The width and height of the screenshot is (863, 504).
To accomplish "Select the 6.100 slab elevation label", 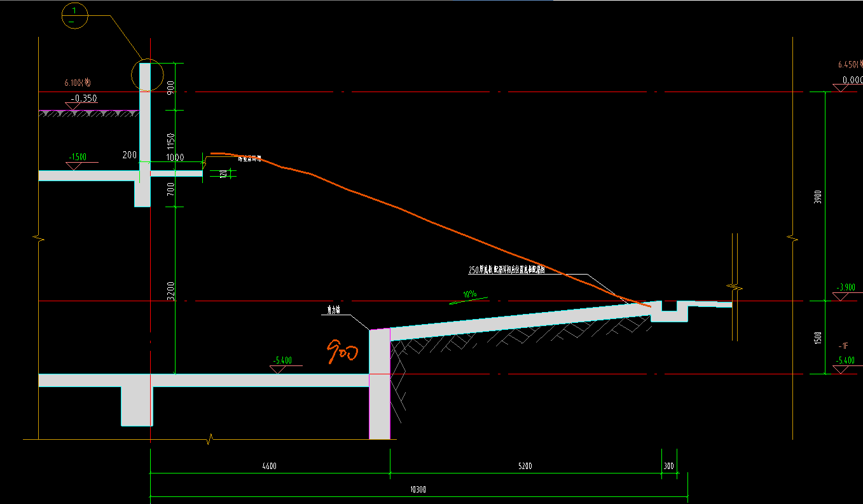I will coord(78,83).
